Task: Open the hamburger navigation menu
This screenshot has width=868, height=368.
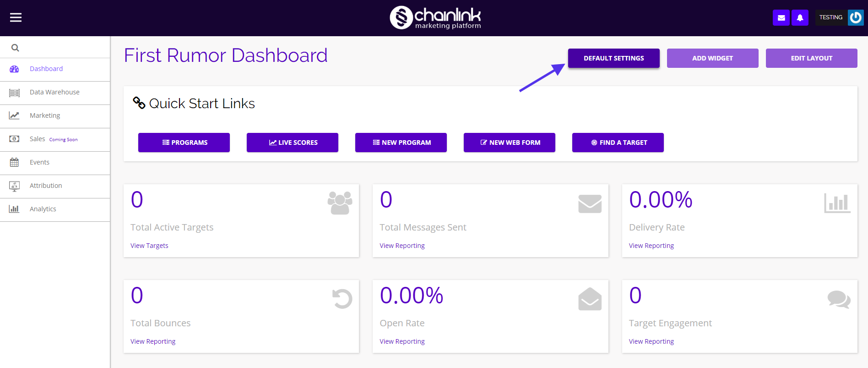Action: click(x=16, y=17)
